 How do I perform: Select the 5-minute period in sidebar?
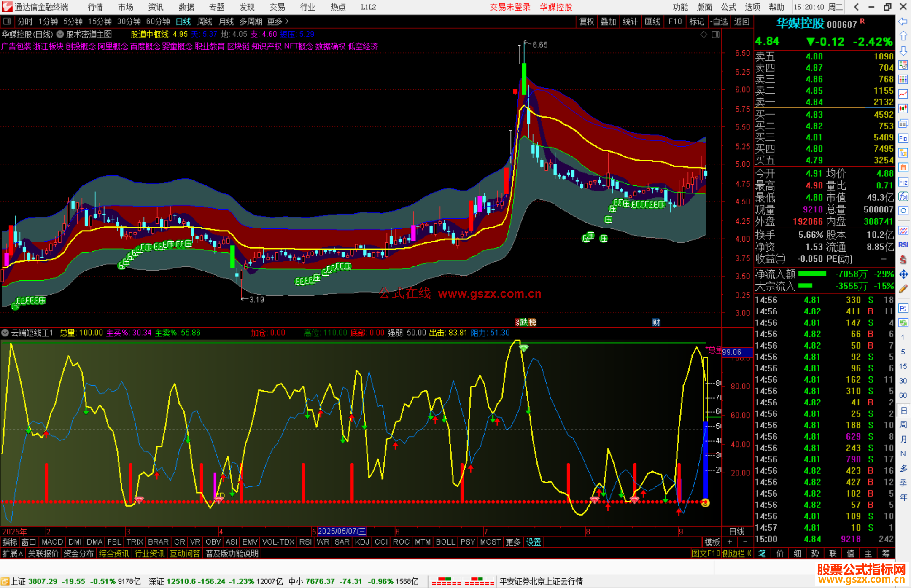tap(903, 352)
